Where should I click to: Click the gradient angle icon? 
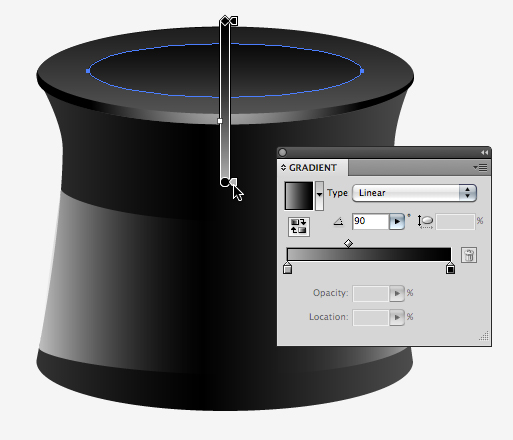(339, 221)
